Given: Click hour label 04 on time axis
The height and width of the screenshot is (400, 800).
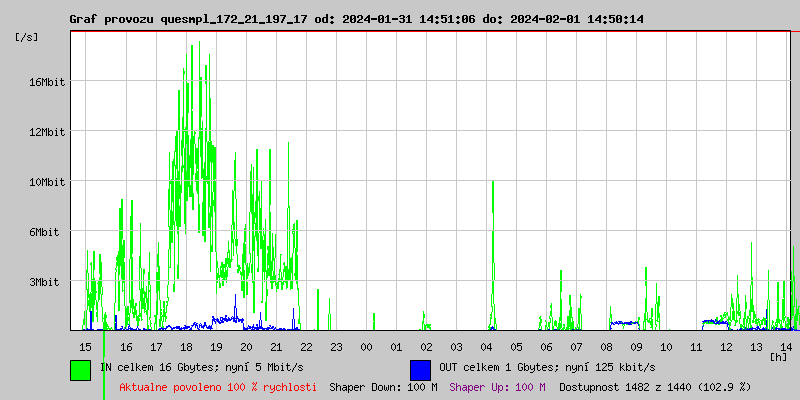Looking at the screenshot, I should pos(486,347).
